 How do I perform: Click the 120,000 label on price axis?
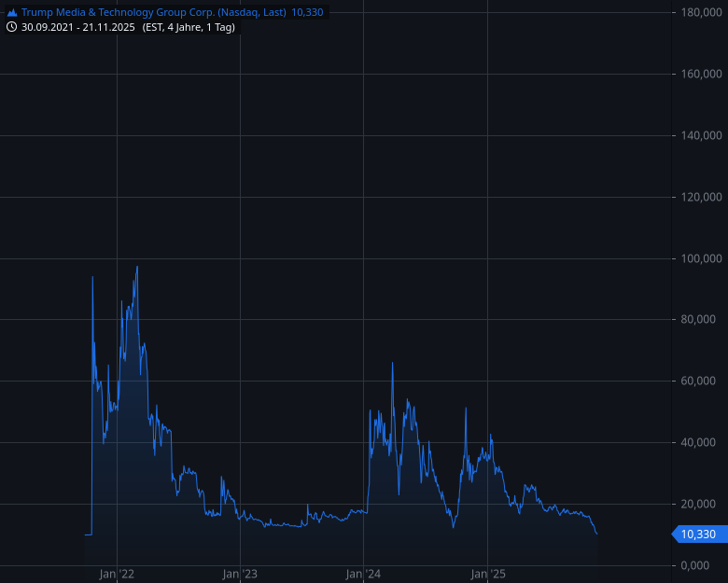click(698, 197)
